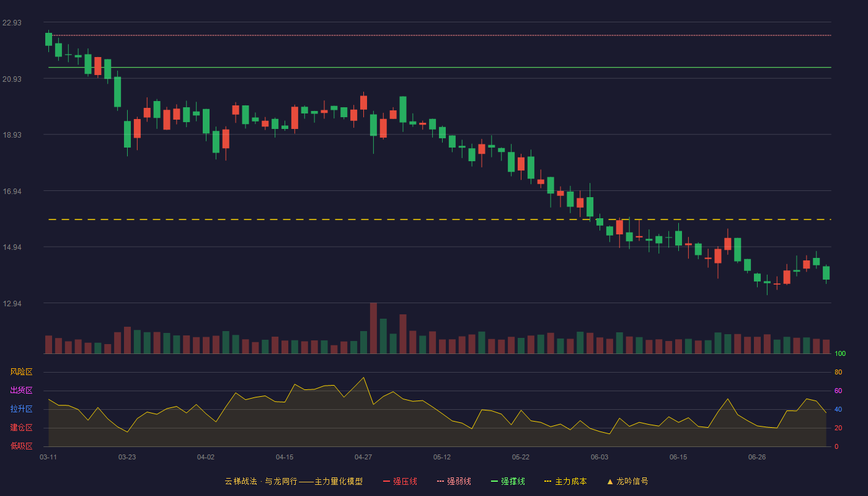Click the last green candlestick on the chart
The height and width of the screenshot is (496, 868).
(x=826, y=273)
